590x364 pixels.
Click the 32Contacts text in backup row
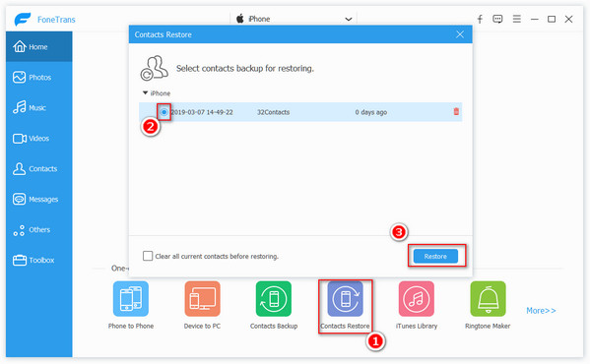point(273,112)
